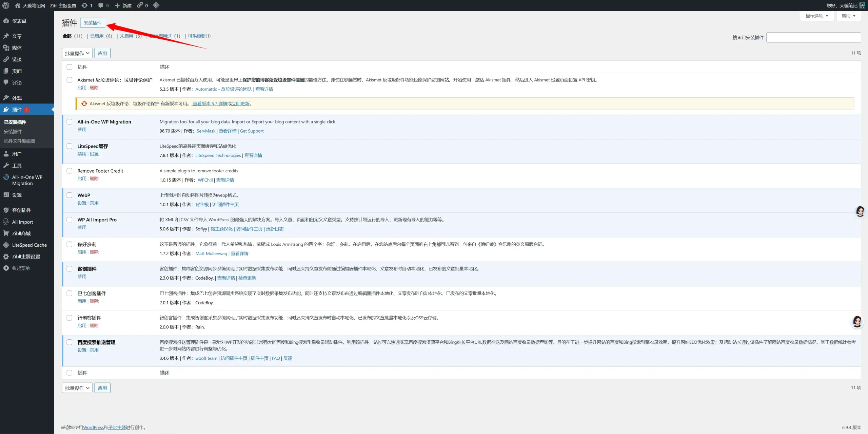Open the 已安装插件 sidebar submenu item
The height and width of the screenshot is (434, 868).
click(x=15, y=122)
